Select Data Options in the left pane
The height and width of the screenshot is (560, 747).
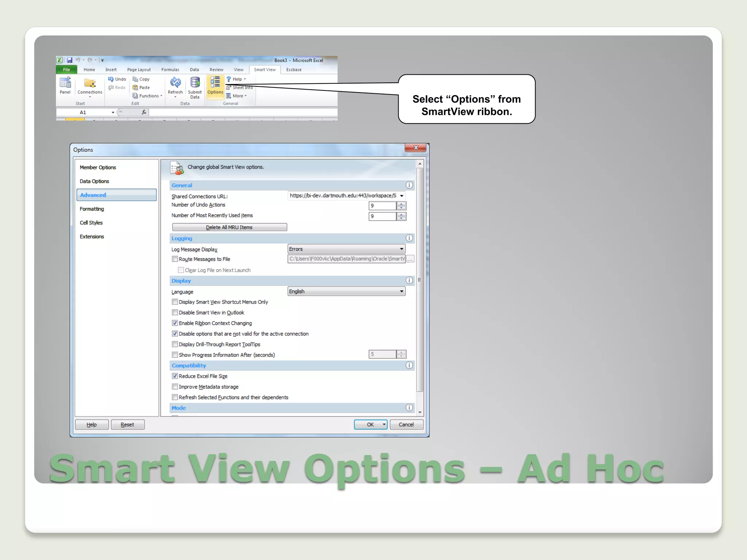coord(116,181)
